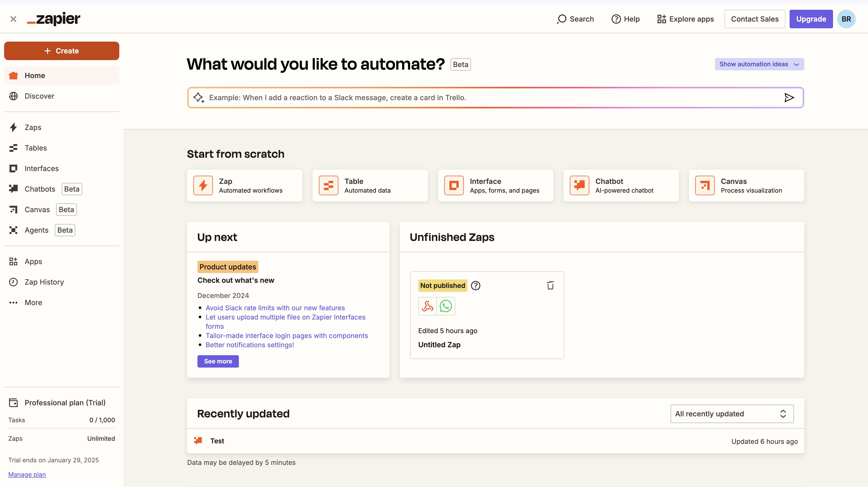Open Tables from the sidebar
This screenshot has width=868, height=487.
pos(62,148)
